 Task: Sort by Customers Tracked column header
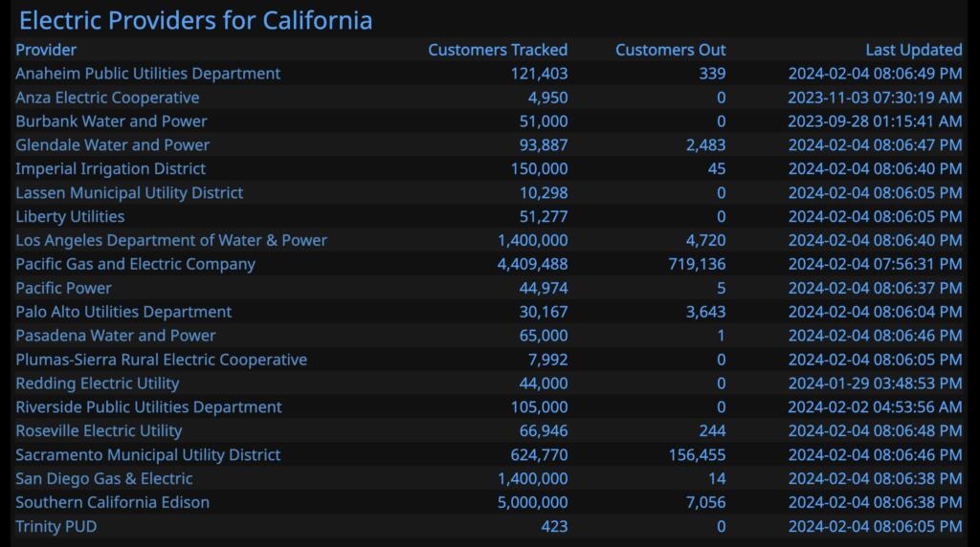point(497,50)
